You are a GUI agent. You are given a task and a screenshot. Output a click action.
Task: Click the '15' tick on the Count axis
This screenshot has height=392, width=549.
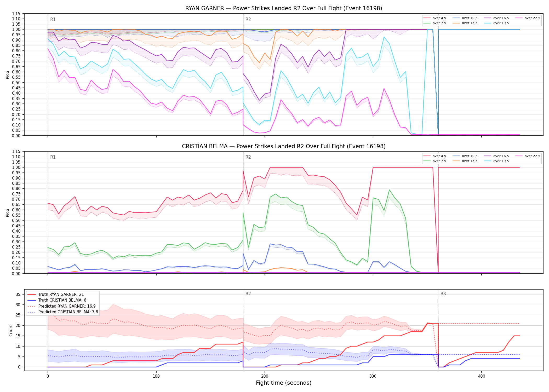tap(18, 336)
